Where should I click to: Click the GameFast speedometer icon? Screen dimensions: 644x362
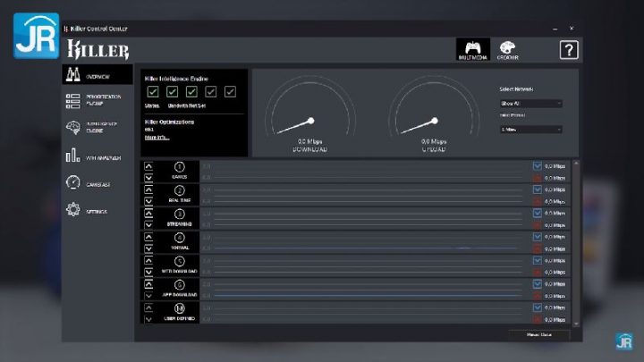tap(73, 182)
